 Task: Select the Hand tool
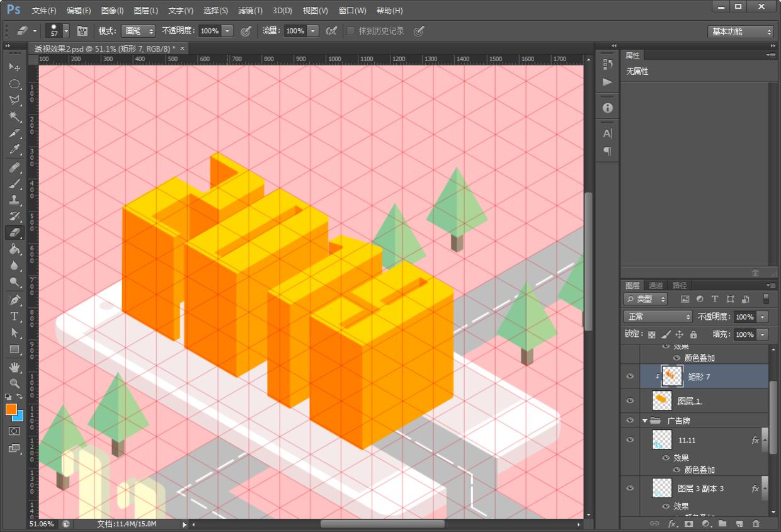click(x=14, y=366)
